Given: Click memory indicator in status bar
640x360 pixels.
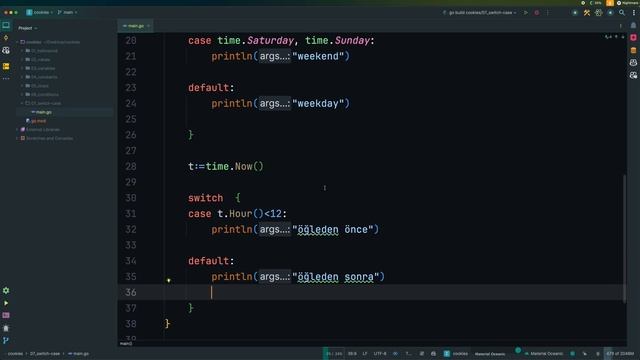Looking at the screenshot, I should tap(620, 353).
